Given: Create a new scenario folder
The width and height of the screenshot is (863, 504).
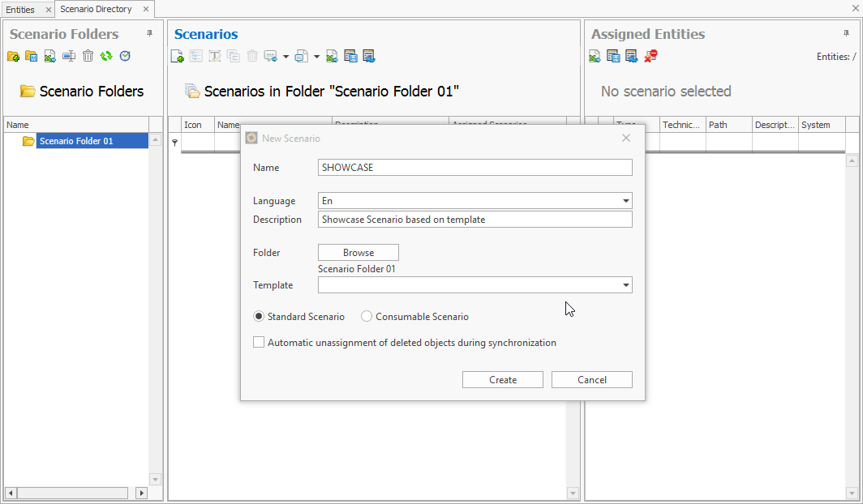Looking at the screenshot, I should coord(13,57).
